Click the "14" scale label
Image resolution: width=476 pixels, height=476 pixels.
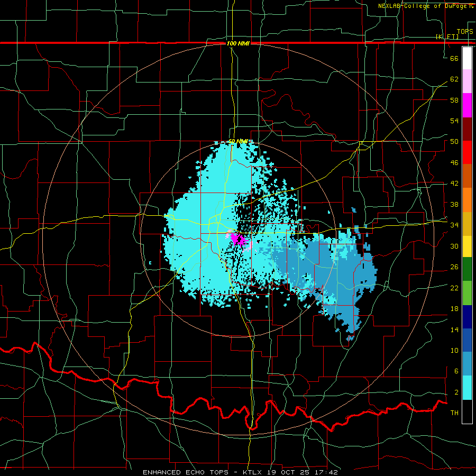click(x=454, y=329)
